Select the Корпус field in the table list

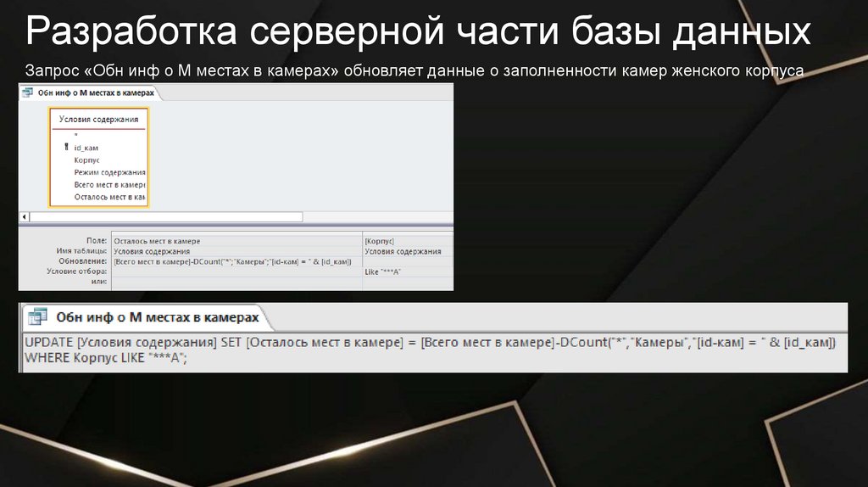87,160
